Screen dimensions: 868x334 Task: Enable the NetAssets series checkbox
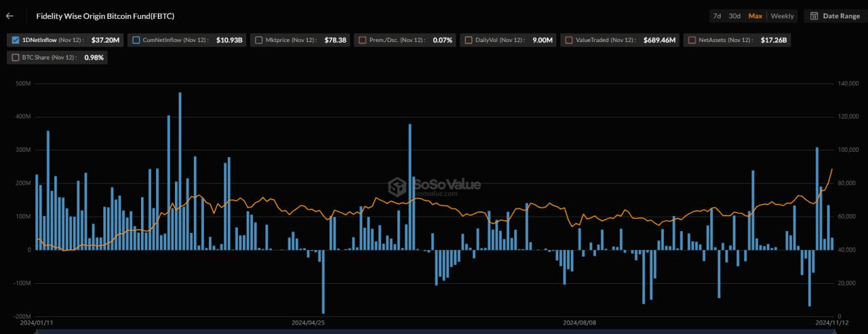(692, 41)
